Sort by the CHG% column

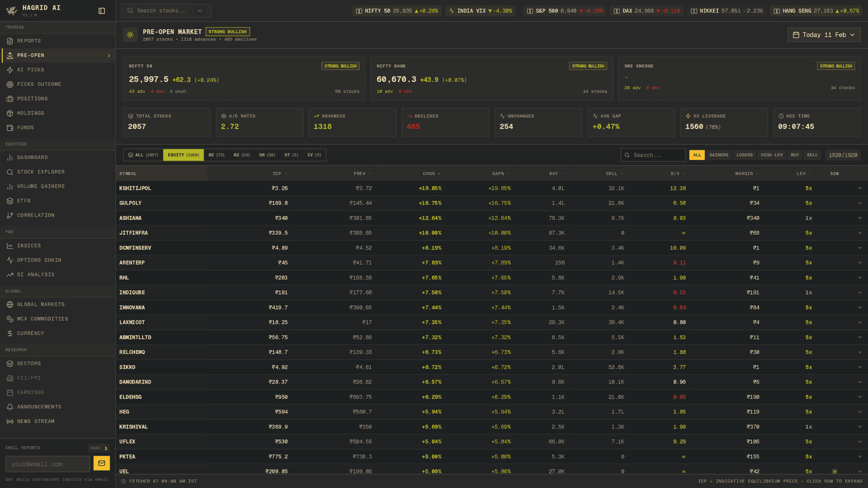point(431,174)
